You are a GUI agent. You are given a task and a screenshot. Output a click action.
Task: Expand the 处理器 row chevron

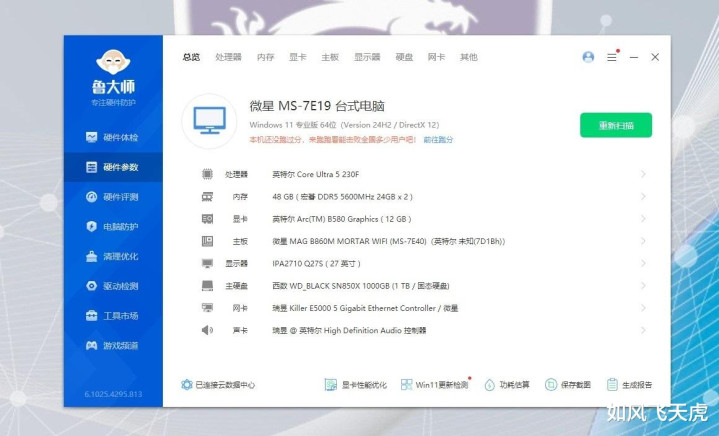tap(643, 174)
